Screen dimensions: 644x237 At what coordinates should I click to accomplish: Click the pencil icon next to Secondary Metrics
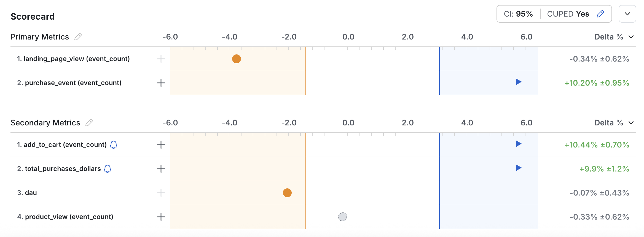coord(89,122)
